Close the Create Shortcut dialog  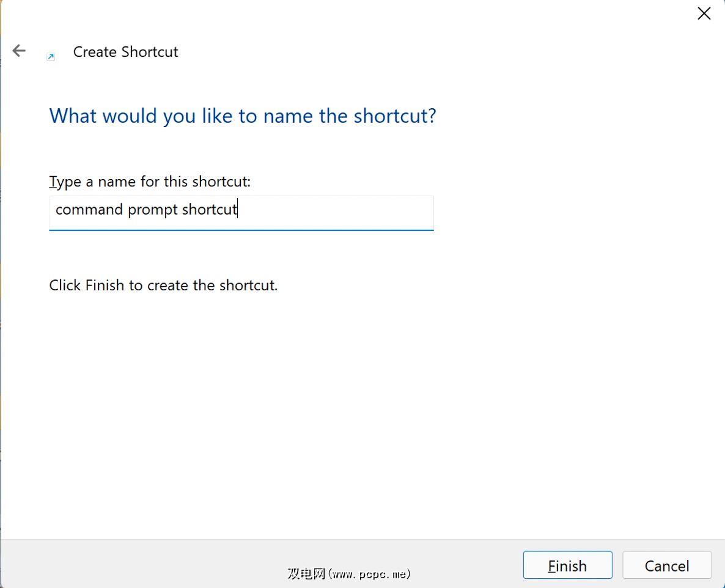[x=704, y=13]
